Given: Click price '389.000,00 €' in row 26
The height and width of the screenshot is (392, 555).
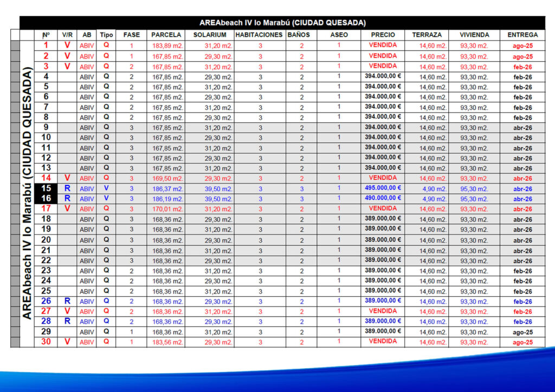Looking at the screenshot, I should click(x=383, y=300).
